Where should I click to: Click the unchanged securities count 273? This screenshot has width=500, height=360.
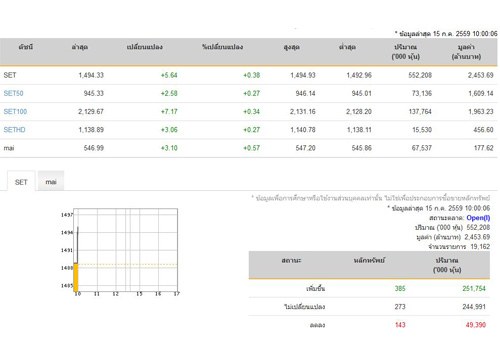coord(400,307)
